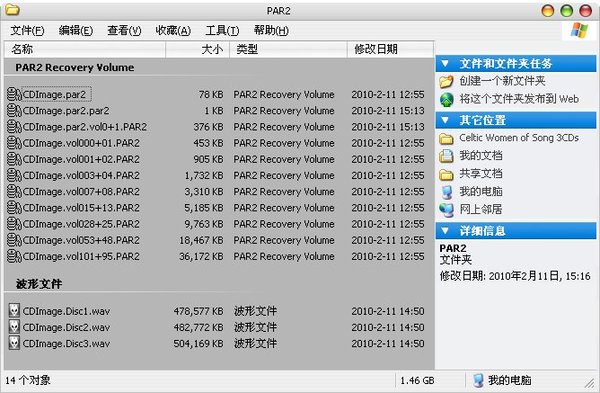This screenshot has height=393, width=600.
Task: Sort by 修改日期 column header
Action: (390, 49)
